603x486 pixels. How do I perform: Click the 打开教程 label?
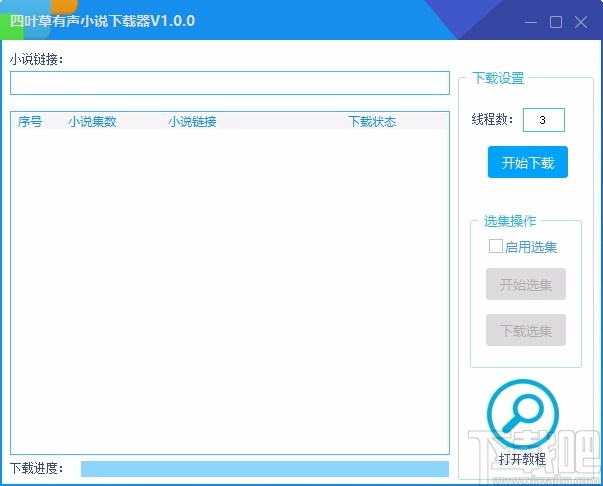click(x=522, y=459)
